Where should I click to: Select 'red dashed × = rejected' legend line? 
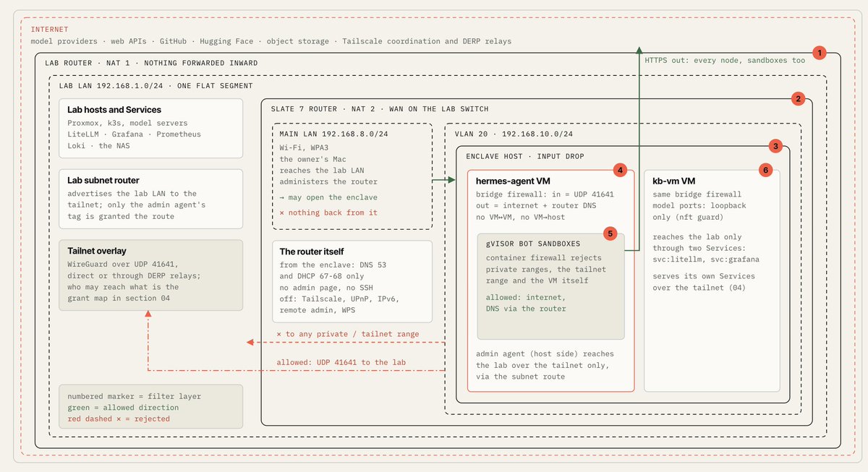119,419
